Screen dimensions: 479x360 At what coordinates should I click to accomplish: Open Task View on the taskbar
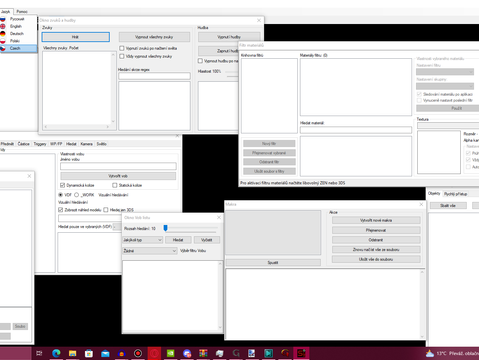point(39,353)
